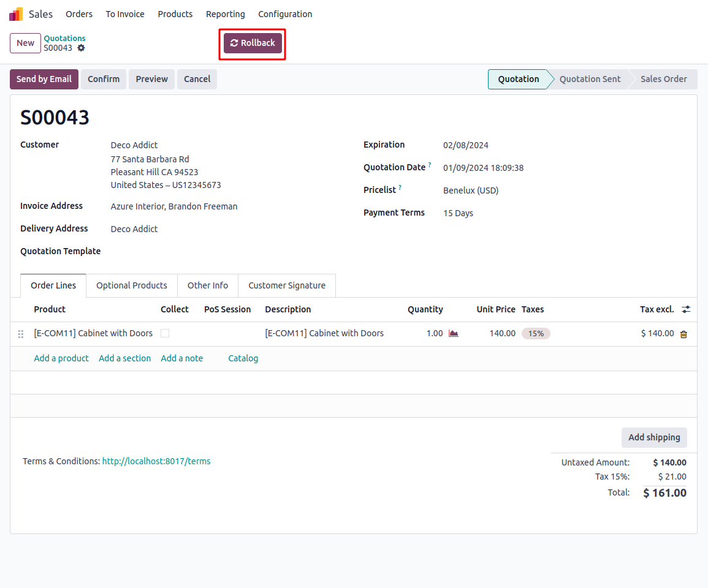This screenshot has width=708, height=588.
Task: Click the Add shipping button
Action: point(654,437)
